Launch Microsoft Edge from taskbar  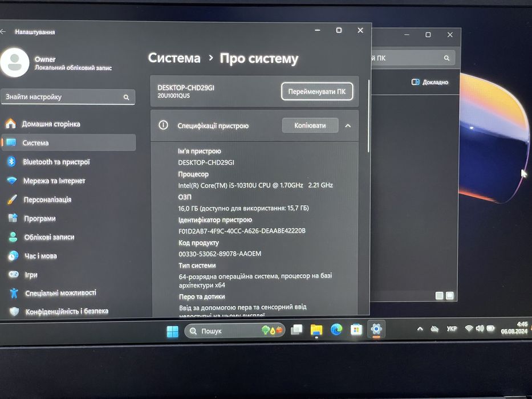(336, 329)
